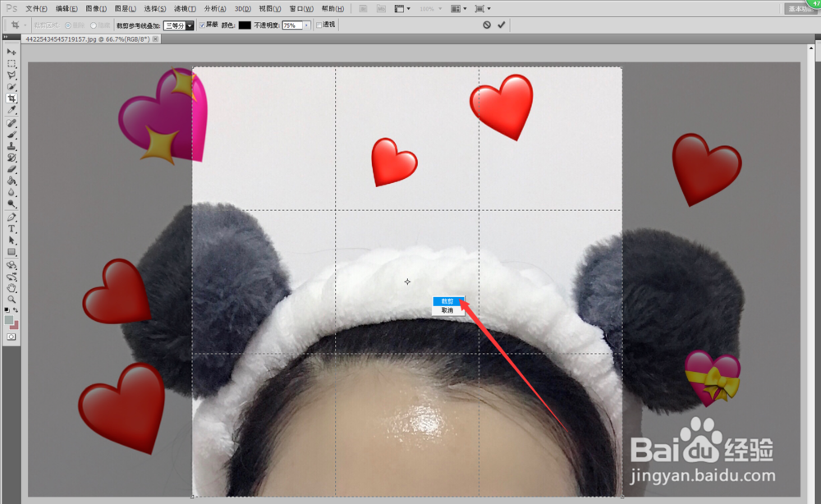Select the Zoom tool

pyautogui.click(x=11, y=300)
